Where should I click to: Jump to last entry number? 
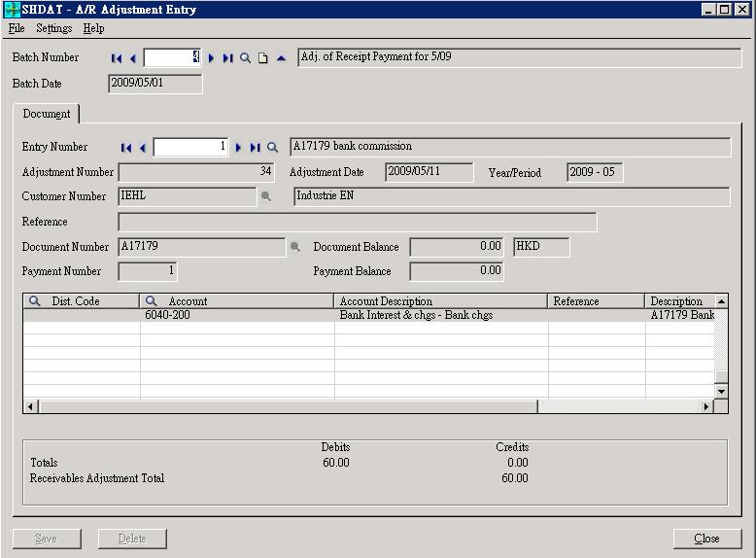tap(256, 148)
